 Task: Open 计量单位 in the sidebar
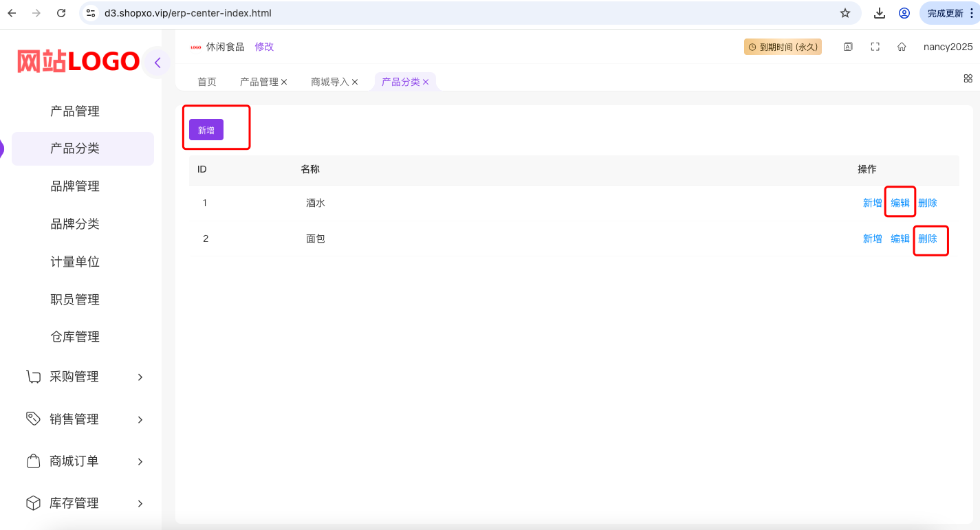(75, 262)
